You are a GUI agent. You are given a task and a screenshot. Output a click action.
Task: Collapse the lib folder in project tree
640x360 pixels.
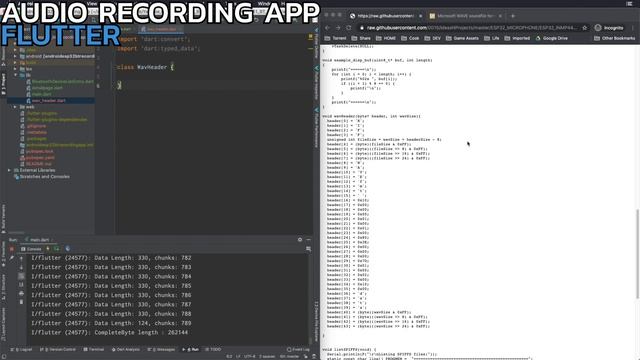[x=15, y=75]
